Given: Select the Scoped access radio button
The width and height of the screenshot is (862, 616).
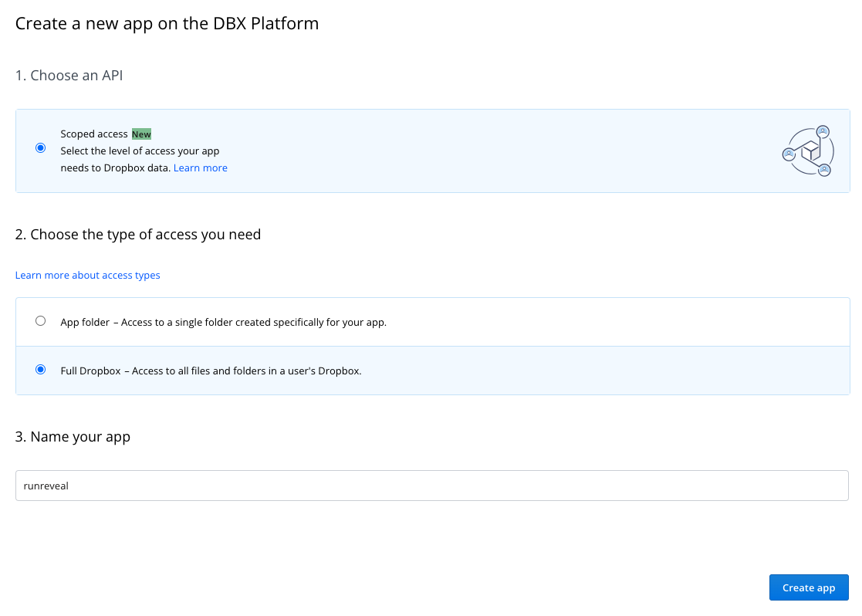Looking at the screenshot, I should click(x=40, y=147).
